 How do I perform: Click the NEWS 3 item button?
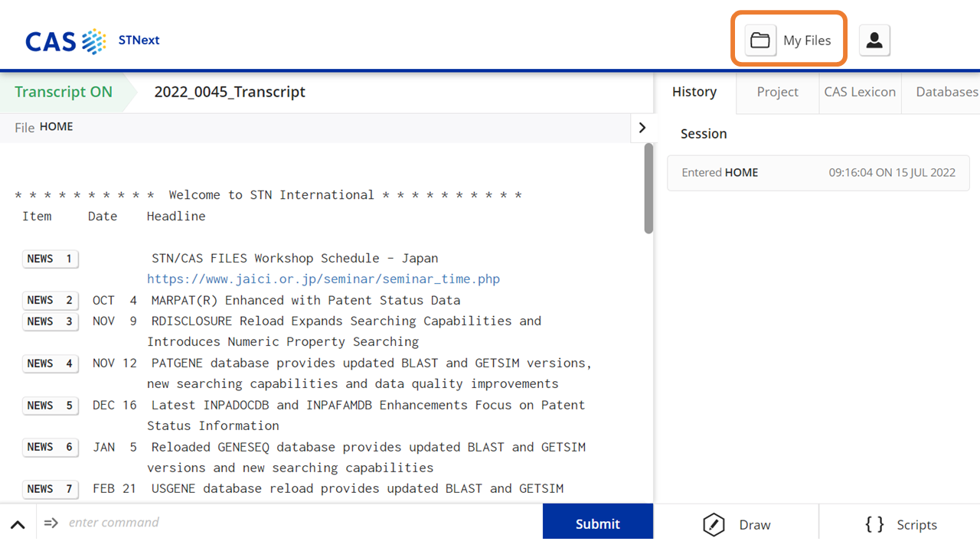tap(51, 321)
